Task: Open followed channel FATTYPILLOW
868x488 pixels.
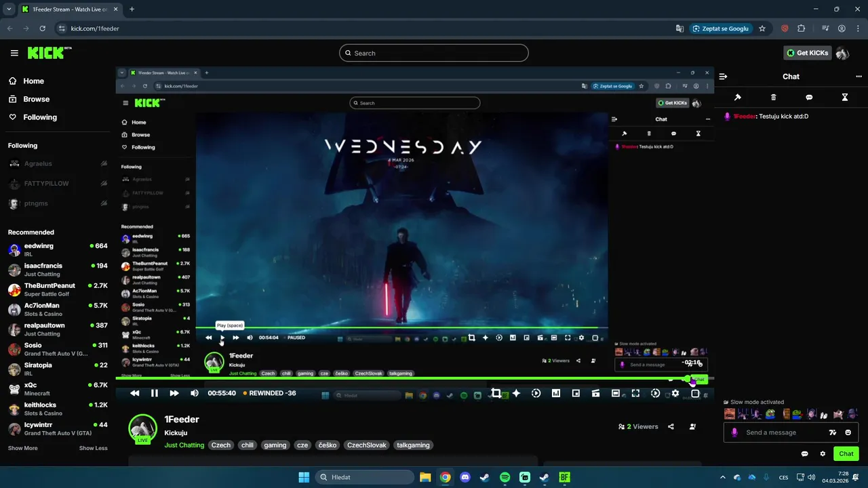Action: click(58, 184)
